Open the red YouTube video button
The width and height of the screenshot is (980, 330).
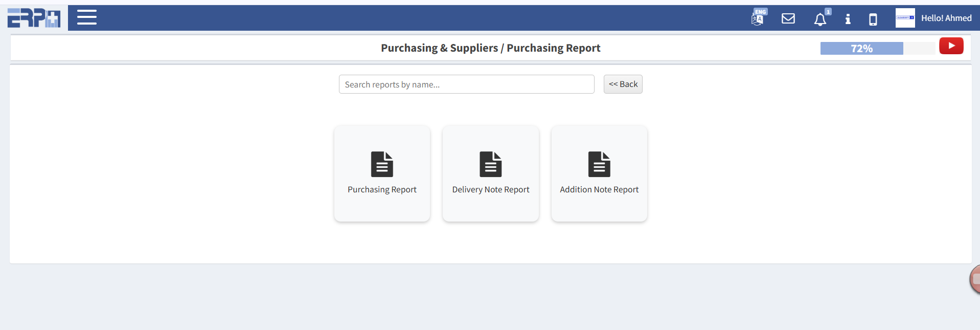click(x=951, y=46)
